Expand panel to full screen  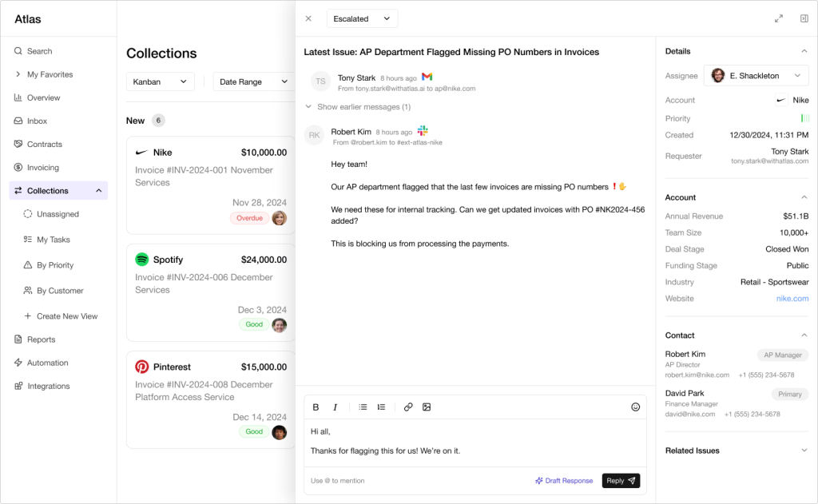coord(779,19)
